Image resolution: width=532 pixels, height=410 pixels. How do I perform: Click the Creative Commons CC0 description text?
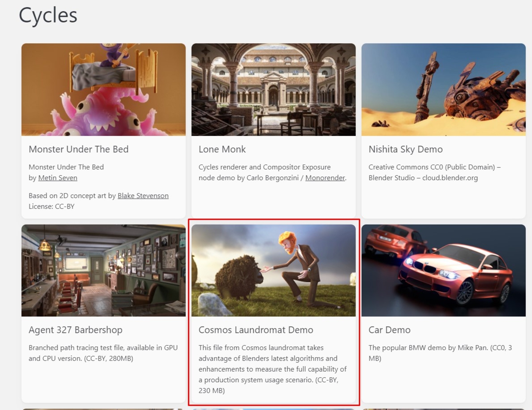pyautogui.click(x=435, y=172)
